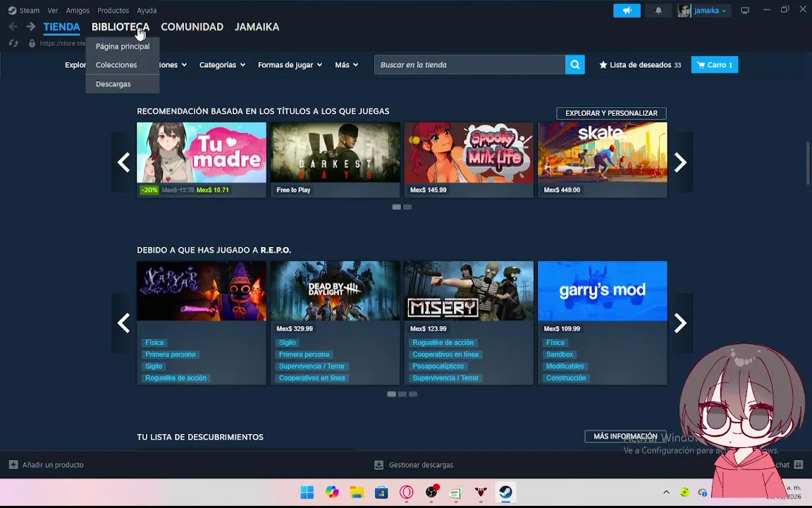The width and height of the screenshot is (812, 508).
Task: Select Colecciones in Biblioteca menu
Action: click(123, 65)
